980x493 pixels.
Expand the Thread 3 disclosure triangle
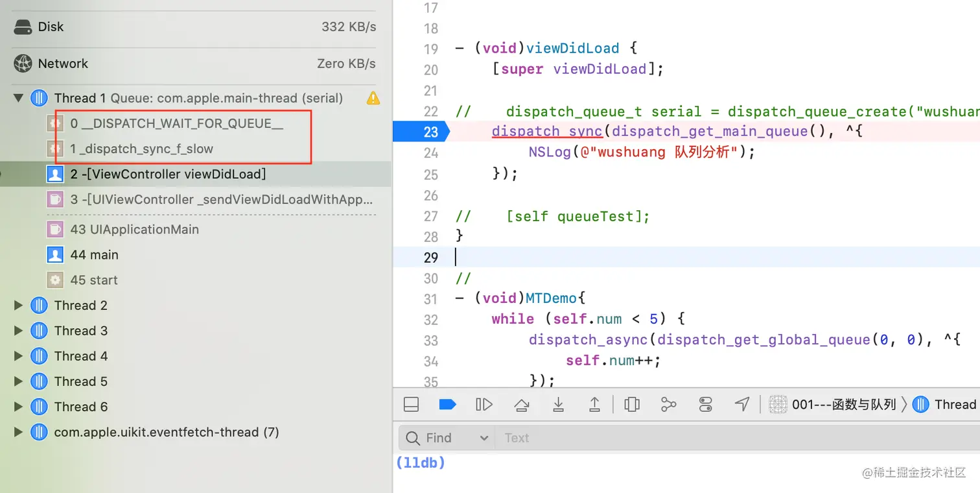(x=19, y=331)
